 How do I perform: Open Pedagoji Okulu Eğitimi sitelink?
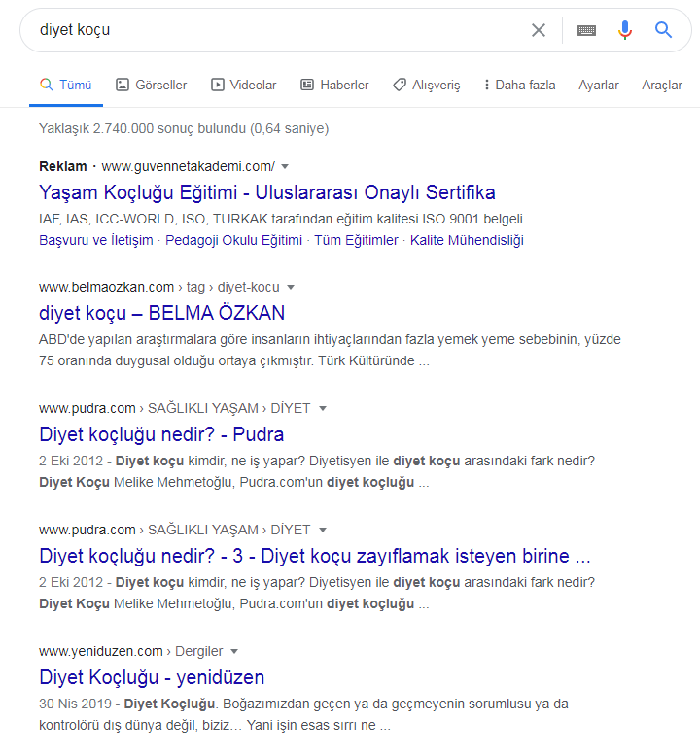(x=233, y=240)
